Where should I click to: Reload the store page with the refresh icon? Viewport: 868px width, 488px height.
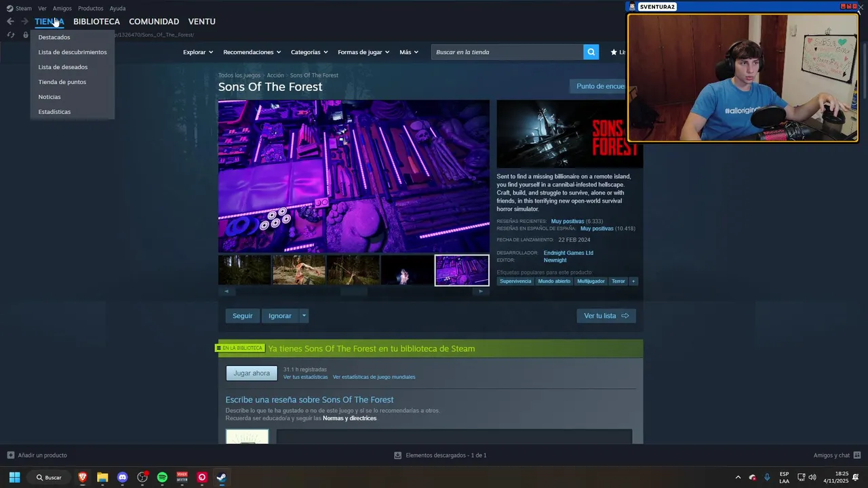(x=10, y=35)
